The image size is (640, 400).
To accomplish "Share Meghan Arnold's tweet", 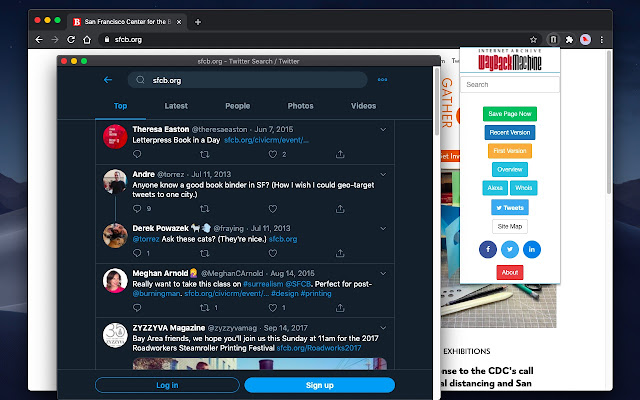I will click(x=340, y=308).
